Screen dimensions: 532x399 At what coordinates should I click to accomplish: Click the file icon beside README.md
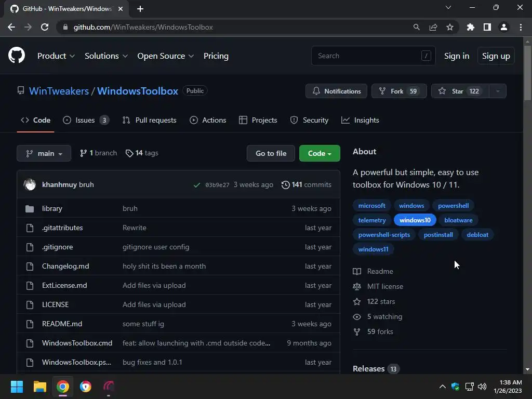pyautogui.click(x=30, y=324)
